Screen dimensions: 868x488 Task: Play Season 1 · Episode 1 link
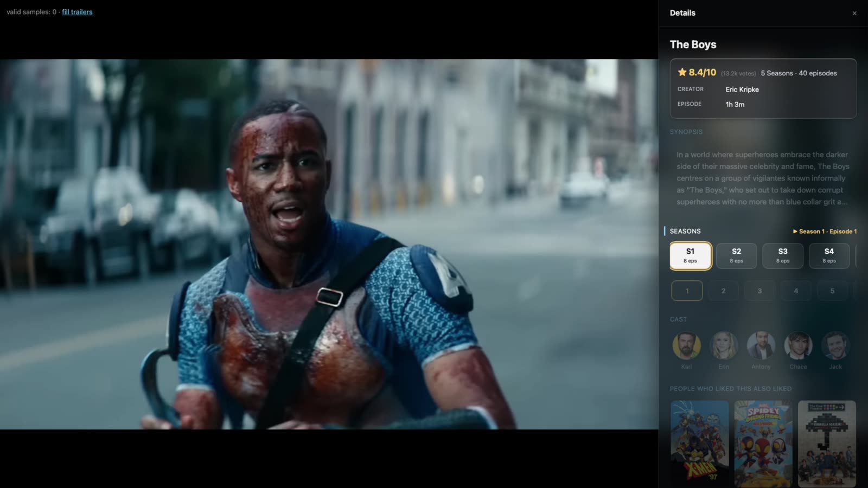coord(825,232)
